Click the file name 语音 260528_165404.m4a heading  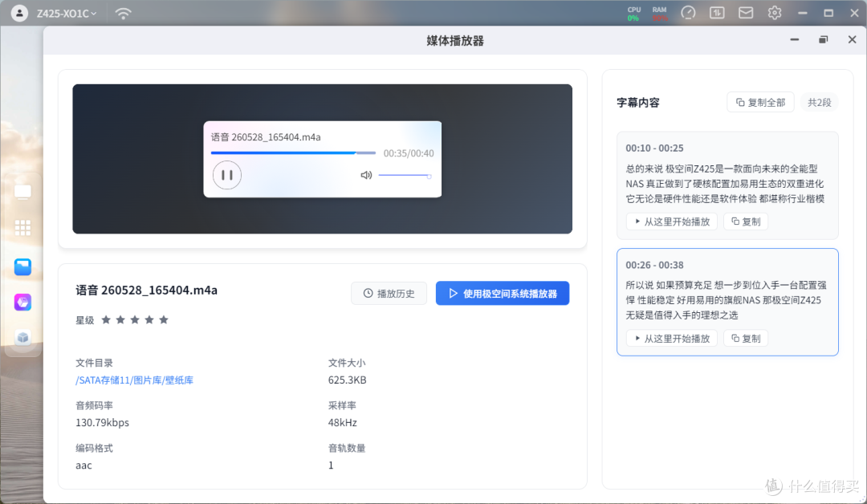click(x=147, y=291)
